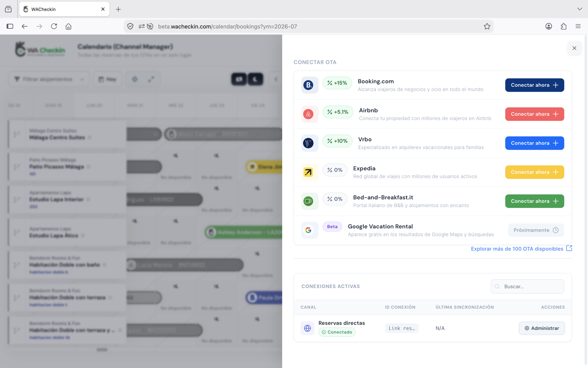Image resolution: width=588 pixels, height=368 pixels.
Task: Click the previous period chevron in calendar
Action: (276, 79)
